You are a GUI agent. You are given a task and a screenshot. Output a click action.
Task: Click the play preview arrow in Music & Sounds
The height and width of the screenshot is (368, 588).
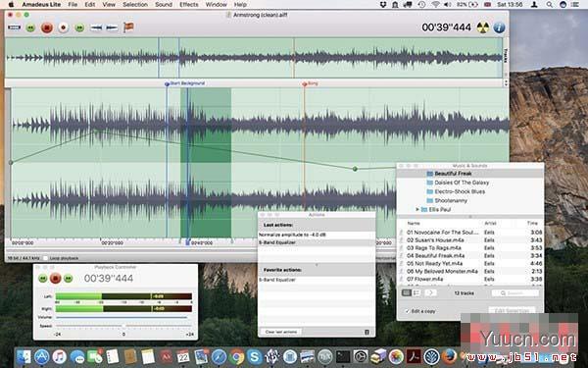[x=431, y=292]
